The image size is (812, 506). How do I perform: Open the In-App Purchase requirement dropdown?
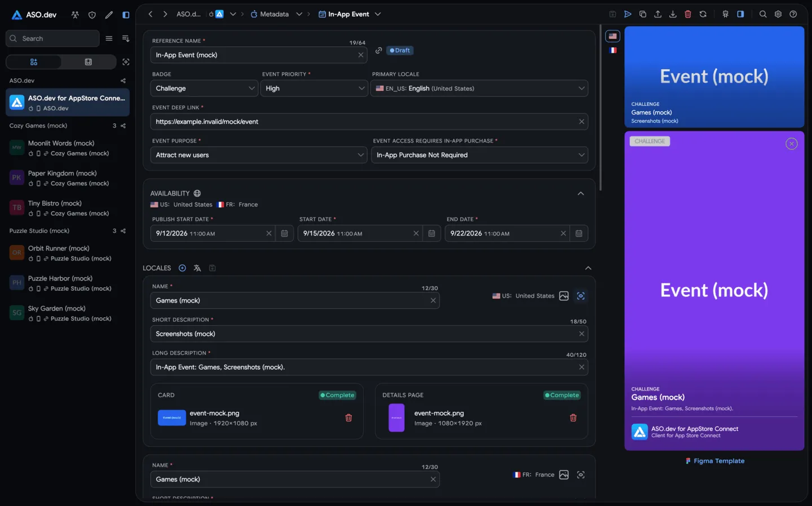coord(479,155)
